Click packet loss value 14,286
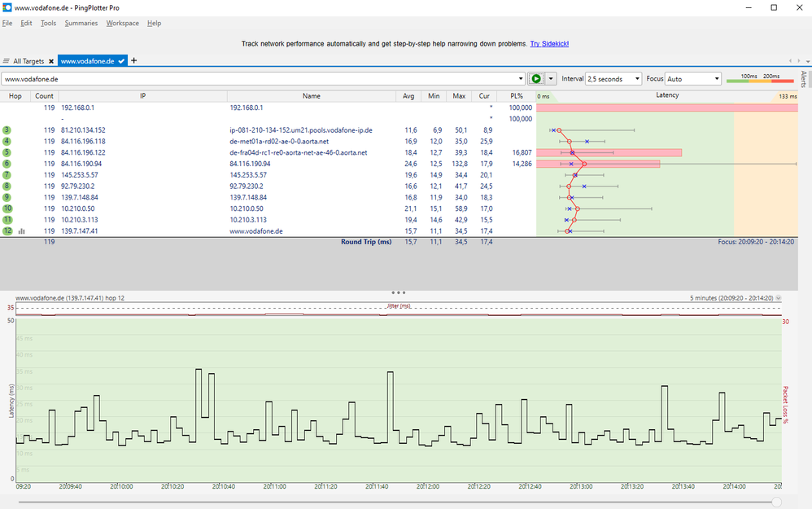812x509 pixels. click(x=522, y=164)
